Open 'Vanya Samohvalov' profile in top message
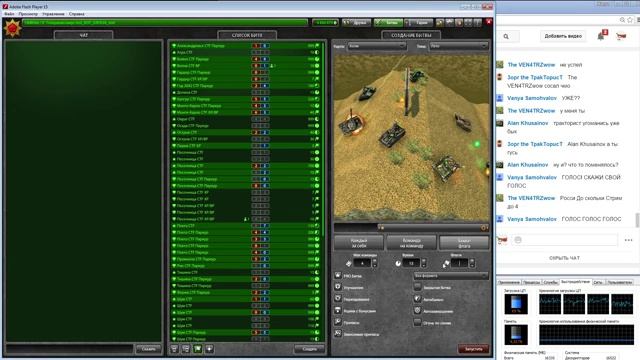The width and height of the screenshot is (640, 360). click(x=531, y=98)
